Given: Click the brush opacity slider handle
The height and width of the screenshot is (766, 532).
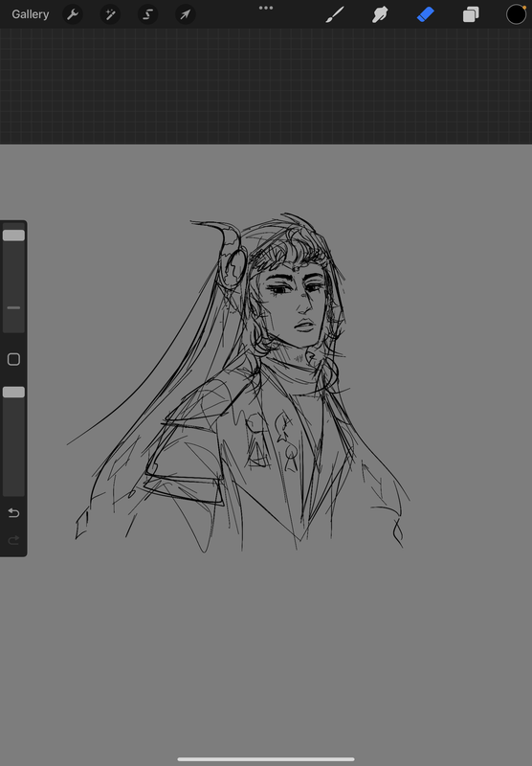Looking at the screenshot, I should (x=13, y=393).
